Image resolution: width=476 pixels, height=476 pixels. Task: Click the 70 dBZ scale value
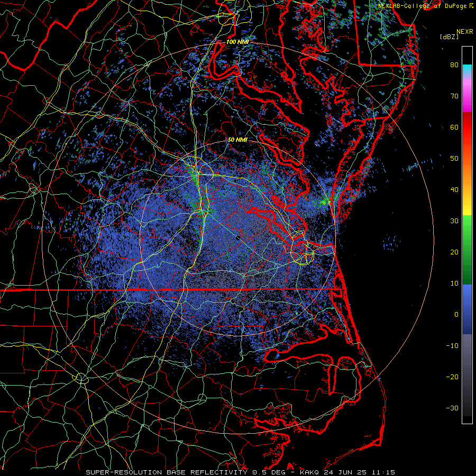coord(454,96)
